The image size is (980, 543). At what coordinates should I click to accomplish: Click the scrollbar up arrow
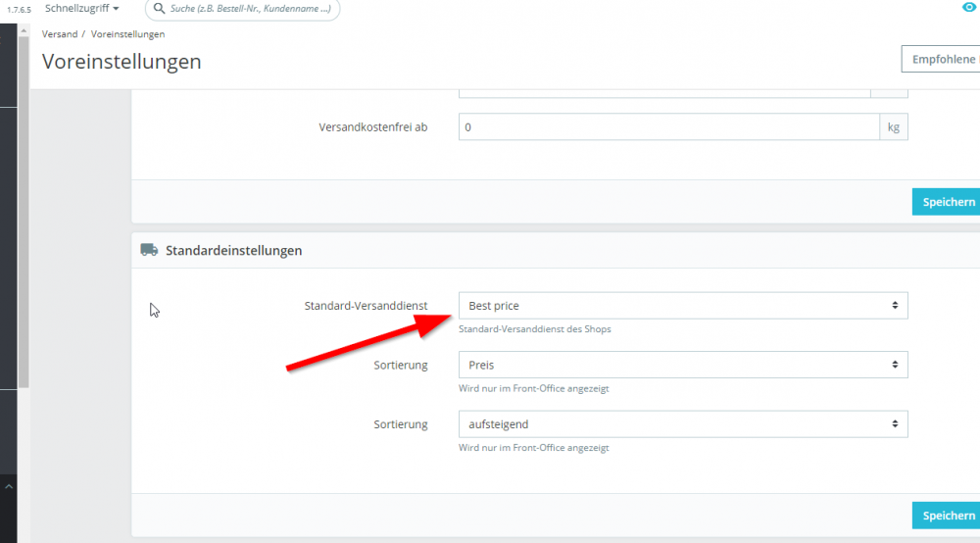(24, 30)
